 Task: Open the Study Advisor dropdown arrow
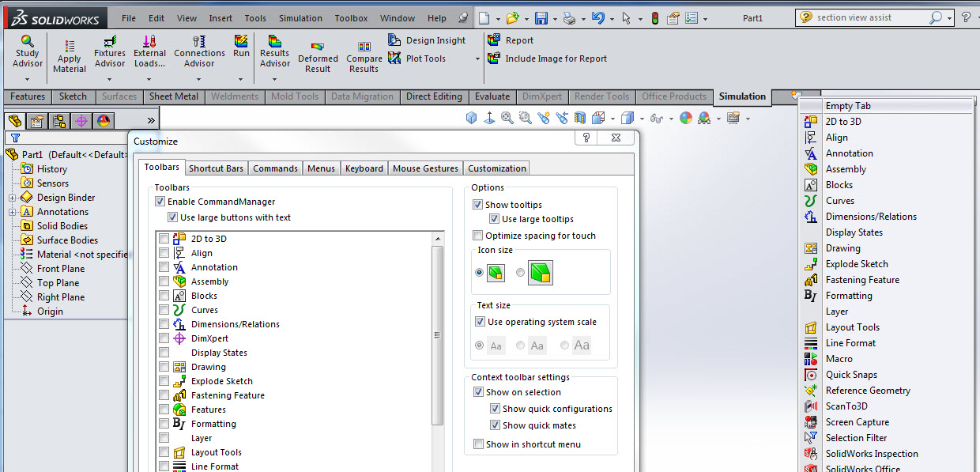tap(27, 79)
